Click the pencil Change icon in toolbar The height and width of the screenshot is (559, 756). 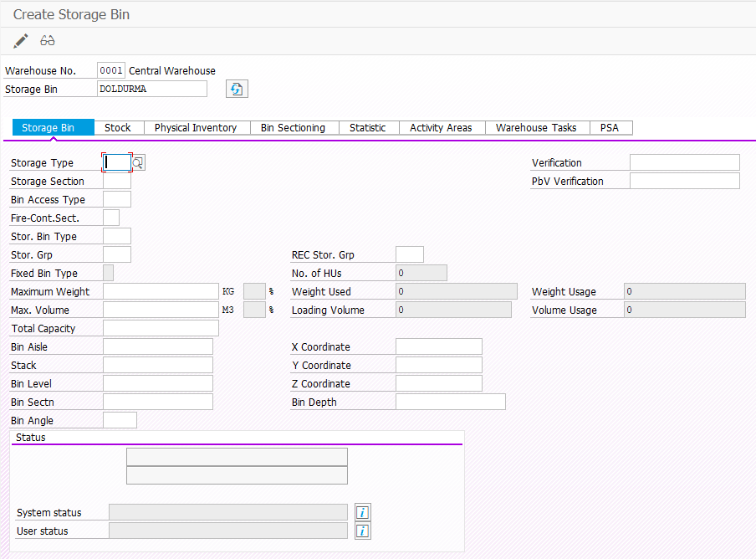(x=21, y=41)
